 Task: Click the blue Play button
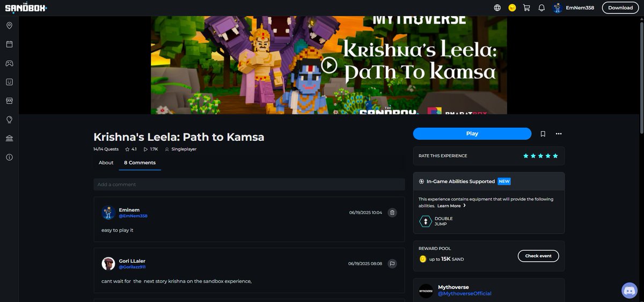pyautogui.click(x=472, y=134)
